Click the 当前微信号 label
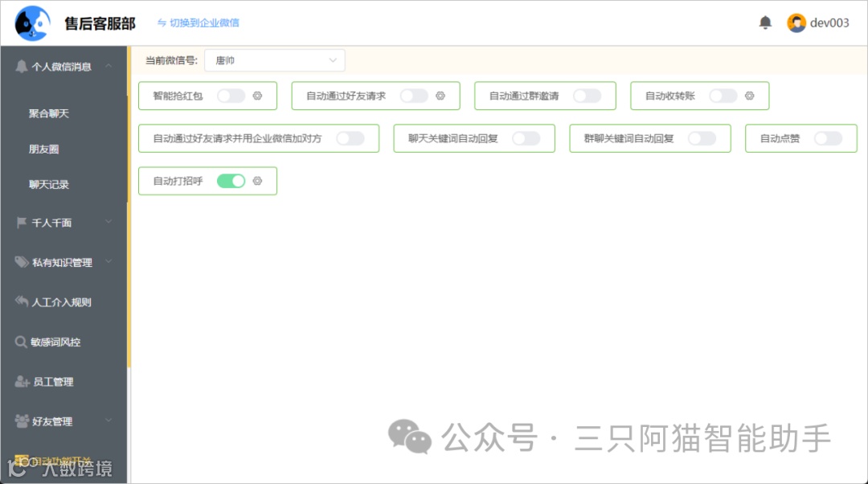 (x=171, y=60)
